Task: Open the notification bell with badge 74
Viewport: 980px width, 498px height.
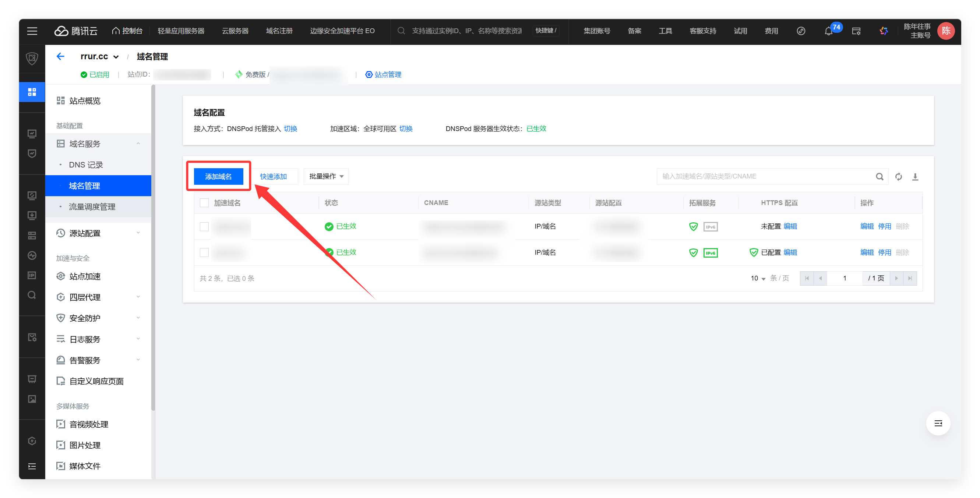Action: point(828,31)
